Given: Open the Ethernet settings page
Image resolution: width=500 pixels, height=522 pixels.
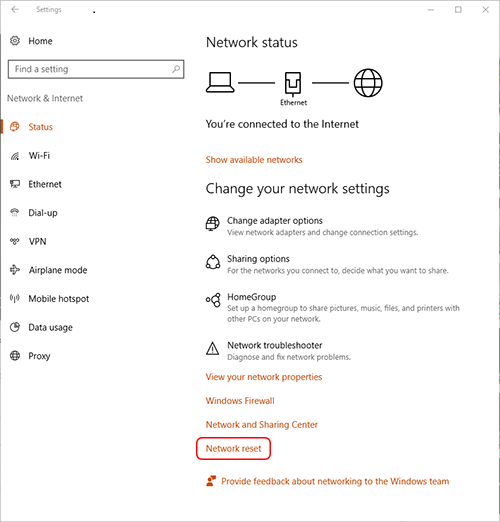Looking at the screenshot, I should (45, 184).
